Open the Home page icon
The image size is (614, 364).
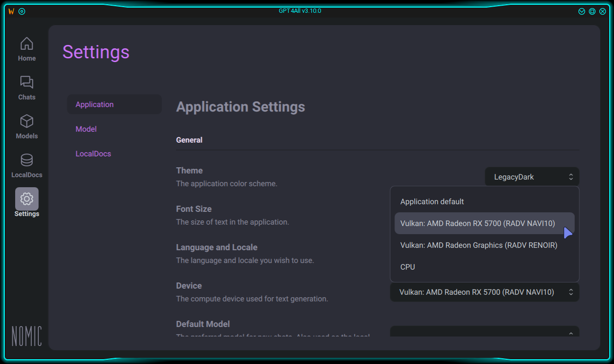[x=27, y=44]
